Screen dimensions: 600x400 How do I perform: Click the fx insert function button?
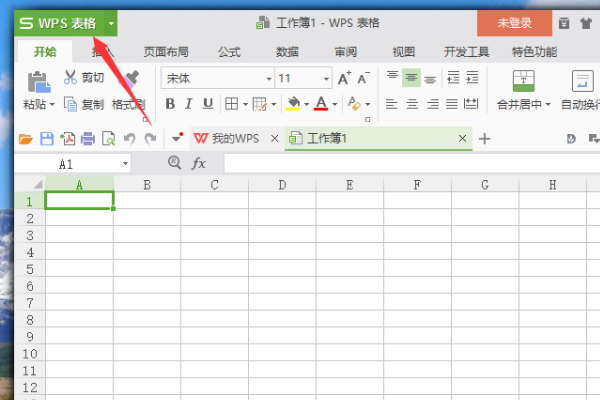[199, 163]
